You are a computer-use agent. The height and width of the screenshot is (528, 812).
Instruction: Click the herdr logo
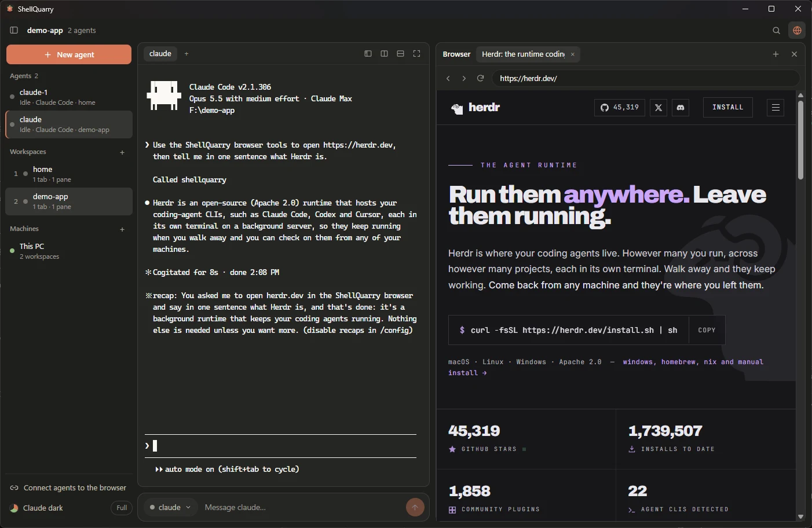coord(476,108)
